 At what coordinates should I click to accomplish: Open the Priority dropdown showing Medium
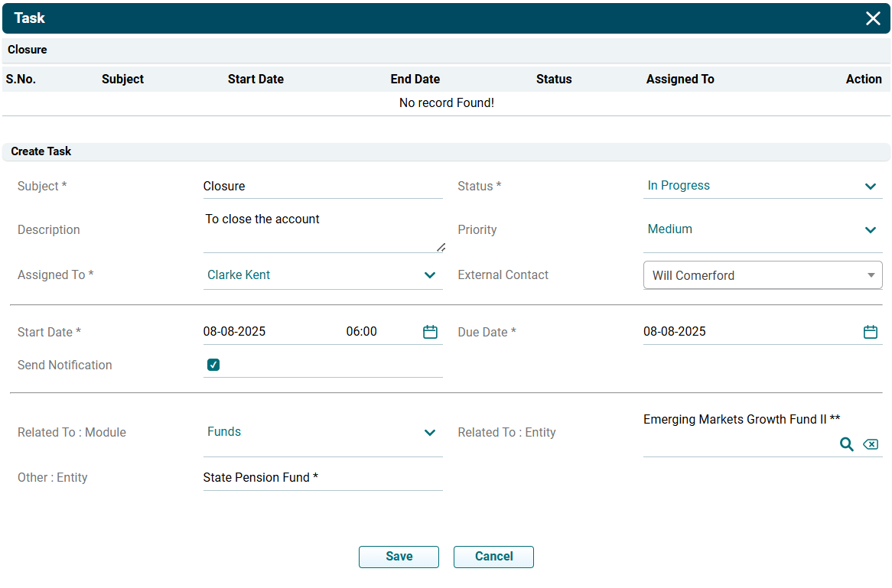(762, 229)
